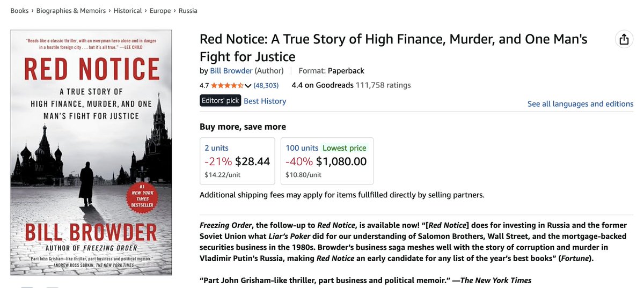The image size is (644, 288).
Task: Click the book title heading
Action: click(393, 48)
